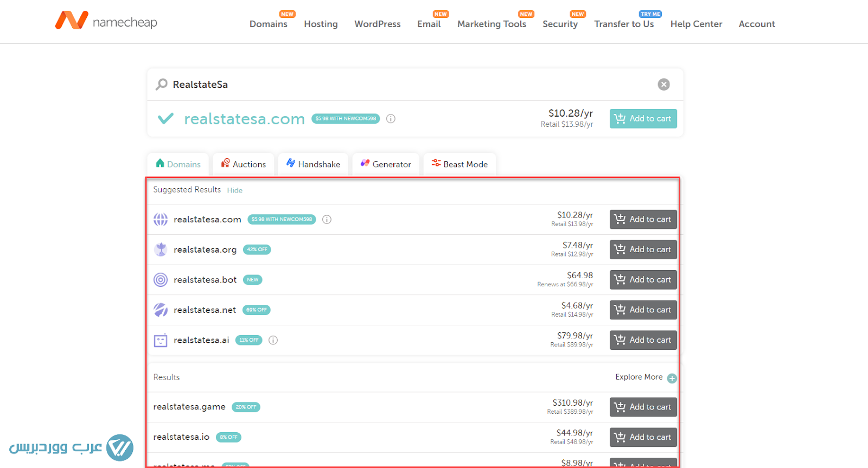This screenshot has height=468, width=868.
Task: Click the Namecheap logo
Action: click(106, 22)
